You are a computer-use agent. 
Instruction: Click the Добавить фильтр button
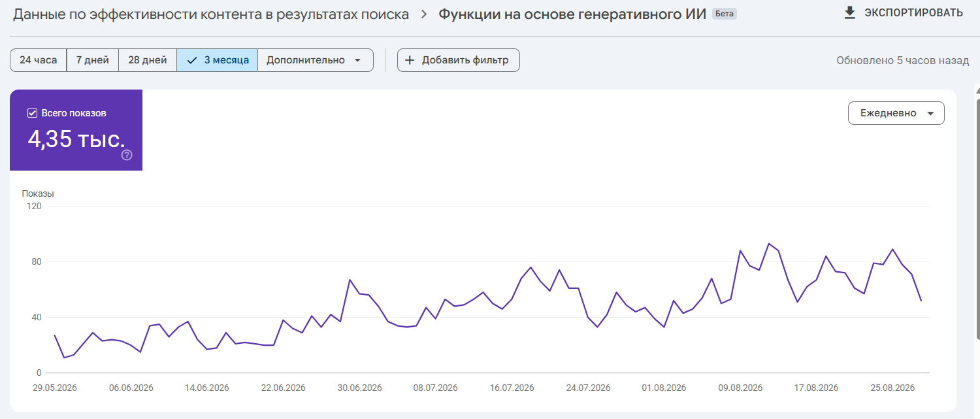(x=459, y=60)
